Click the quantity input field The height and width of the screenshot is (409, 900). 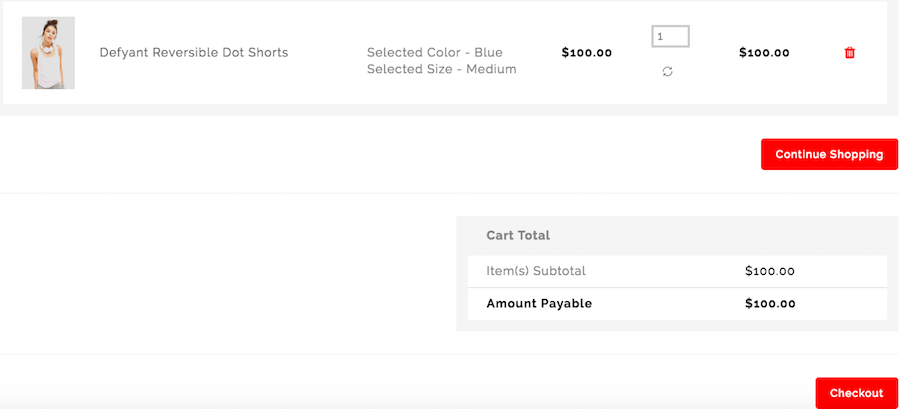670,37
